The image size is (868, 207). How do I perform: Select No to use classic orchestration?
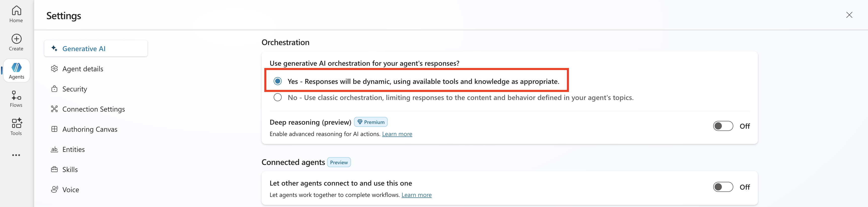(x=278, y=97)
